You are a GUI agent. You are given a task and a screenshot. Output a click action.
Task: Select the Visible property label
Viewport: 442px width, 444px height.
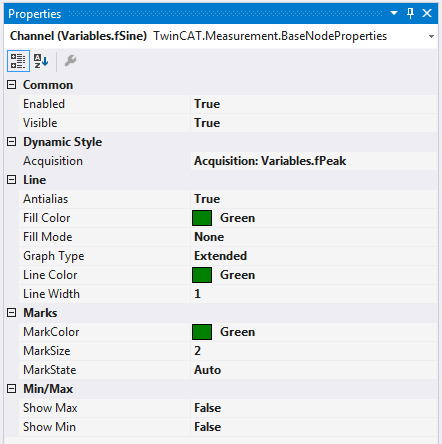click(40, 123)
